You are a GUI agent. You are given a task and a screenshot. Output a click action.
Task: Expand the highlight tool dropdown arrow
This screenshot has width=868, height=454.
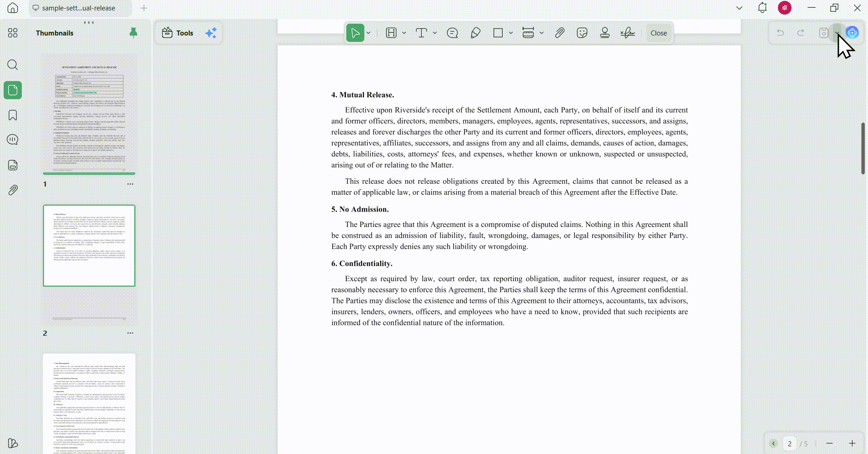tap(404, 33)
